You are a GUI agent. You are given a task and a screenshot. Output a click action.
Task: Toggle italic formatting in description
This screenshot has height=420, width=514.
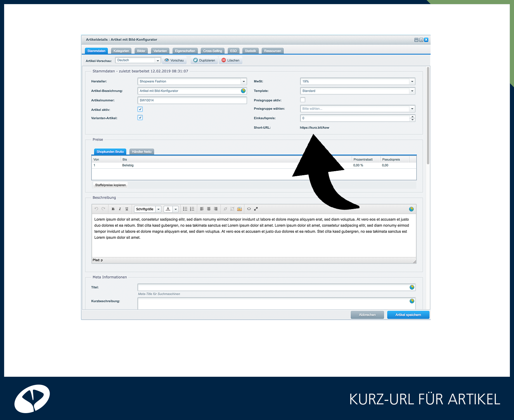120,209
